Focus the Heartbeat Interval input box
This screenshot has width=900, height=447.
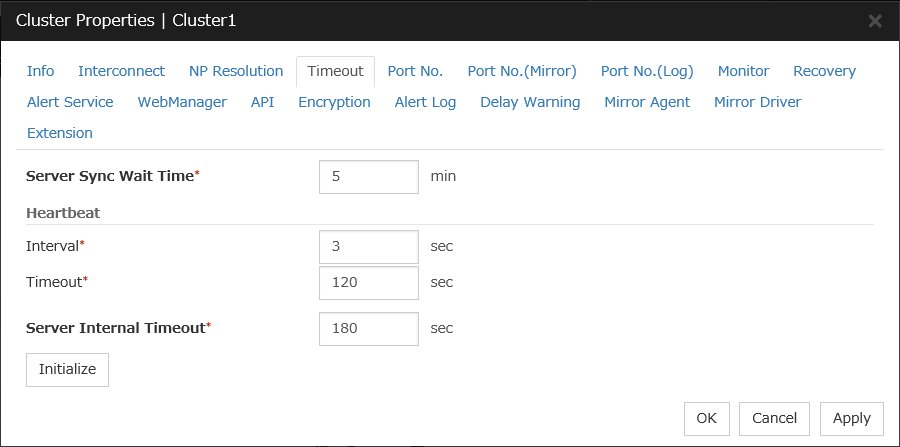point(368,246)
